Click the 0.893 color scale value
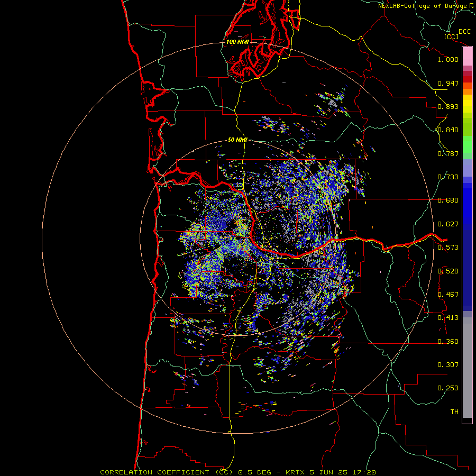The width and height of the screenshot is (476, 476). [448, 106]
